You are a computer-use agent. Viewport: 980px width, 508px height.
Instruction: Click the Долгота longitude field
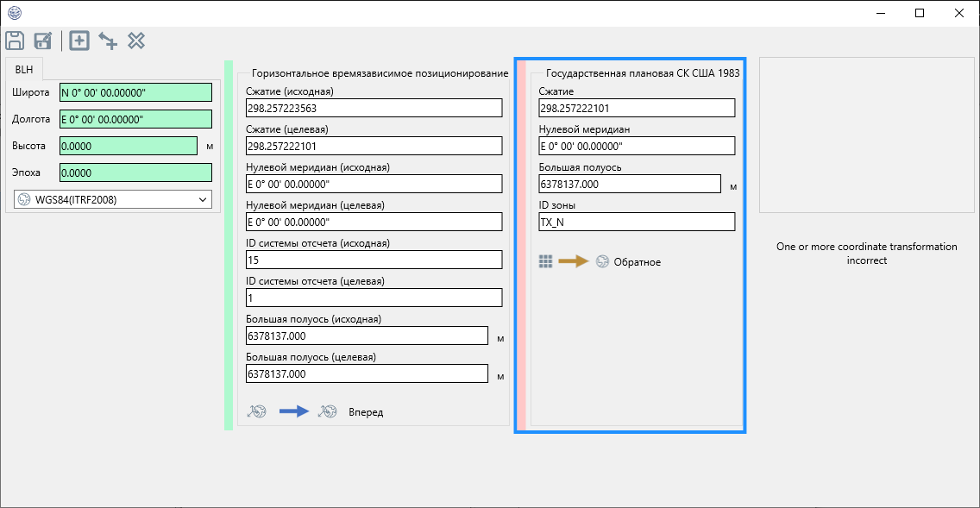(135, 119)
